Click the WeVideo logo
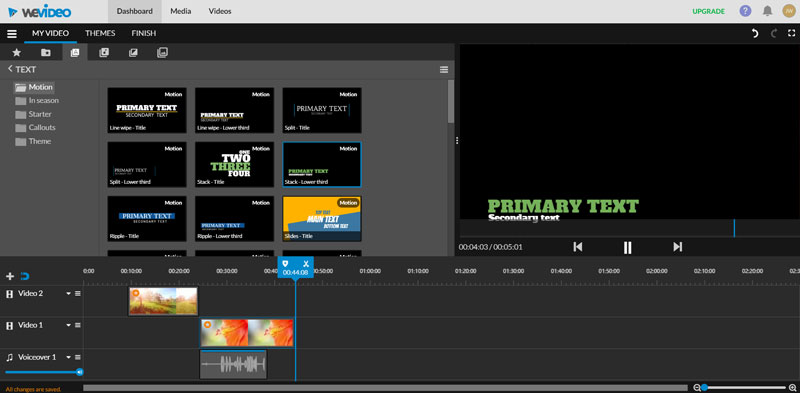Viewport: 800px width, 393px height. pyautogui.click(x=40, y=11)
